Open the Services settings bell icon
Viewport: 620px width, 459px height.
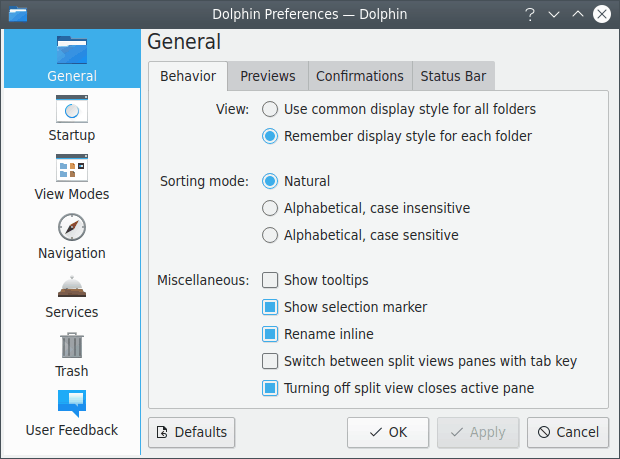pyautogui.click(x=72, y=286)
